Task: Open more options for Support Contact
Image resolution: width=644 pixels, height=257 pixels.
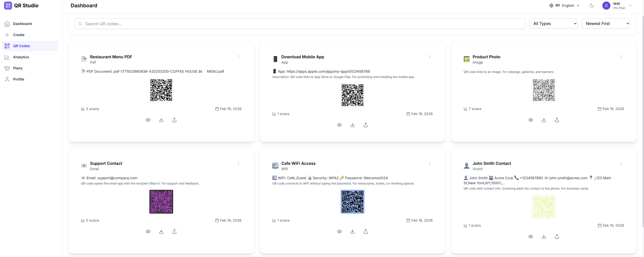Action: [x=238, y=163]
